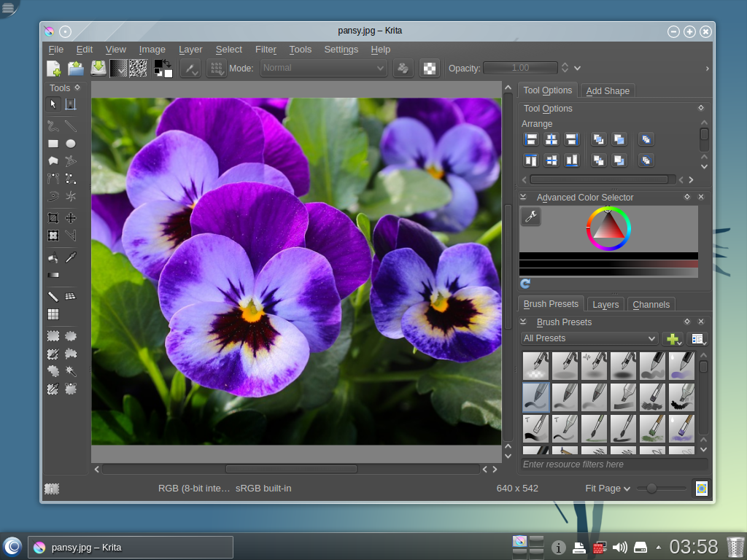747x560 pixels.
Task: Choose the ellipse shape tool
Action: pyautogui.click(x=71, y=143)
